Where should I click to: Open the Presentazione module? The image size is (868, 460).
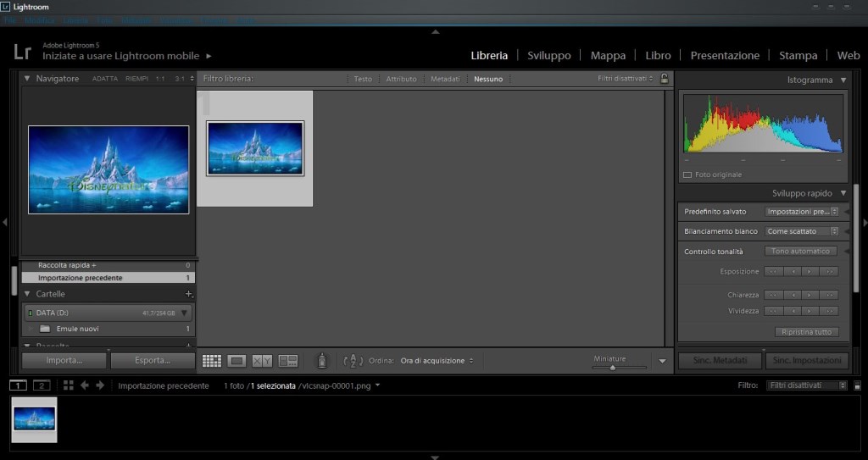[725, 55]
